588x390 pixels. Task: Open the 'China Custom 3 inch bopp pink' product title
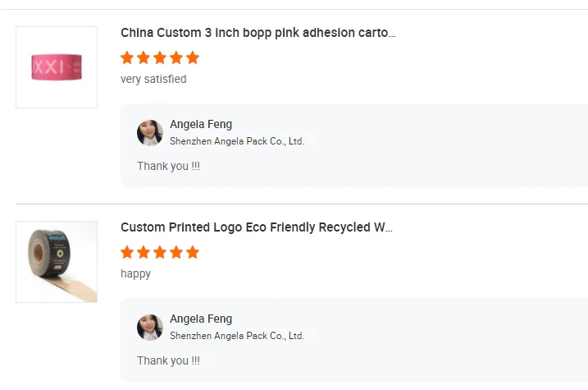tap(258, 33)
